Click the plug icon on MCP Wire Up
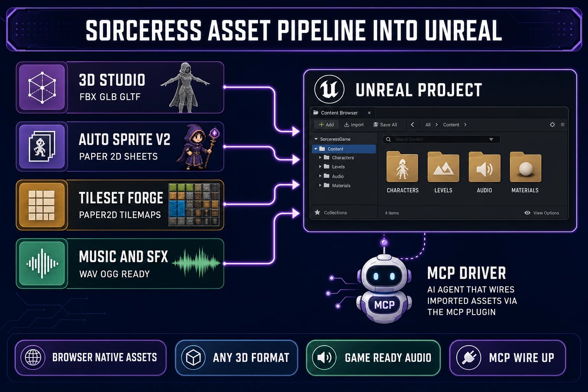 pos(469,358)
